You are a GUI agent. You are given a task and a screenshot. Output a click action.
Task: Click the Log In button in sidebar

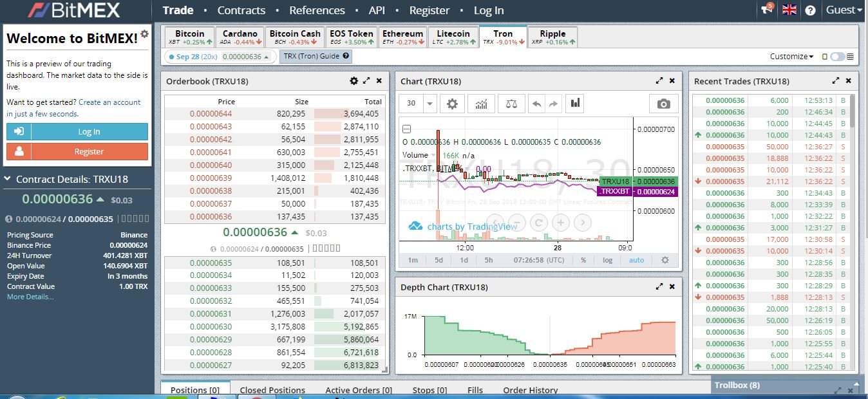tap(77, 131)
